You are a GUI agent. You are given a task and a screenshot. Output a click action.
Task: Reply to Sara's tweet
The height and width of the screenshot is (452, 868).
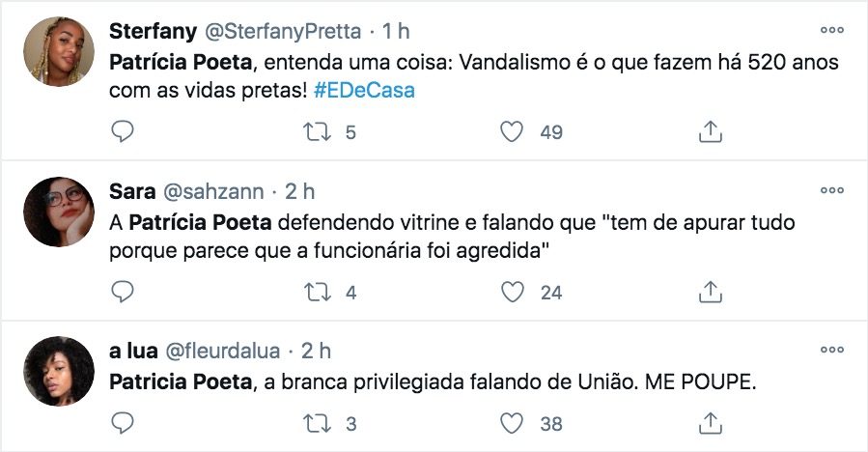coord(122,291)
